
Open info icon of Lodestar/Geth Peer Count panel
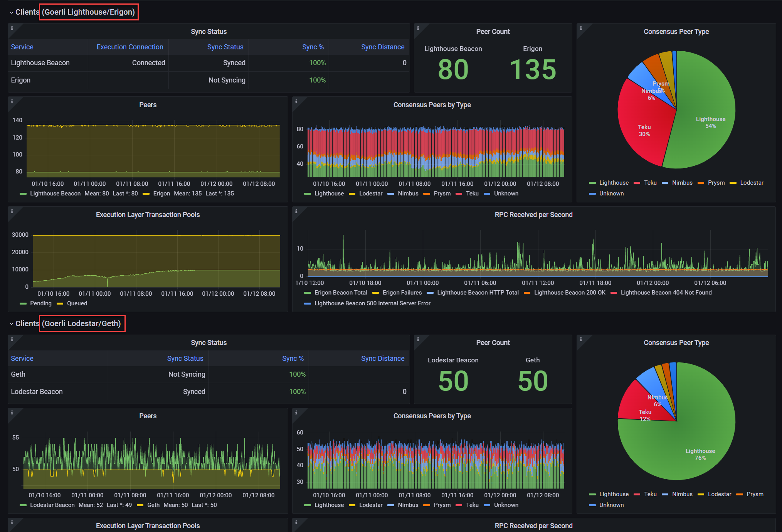click(x=418, y=339)
